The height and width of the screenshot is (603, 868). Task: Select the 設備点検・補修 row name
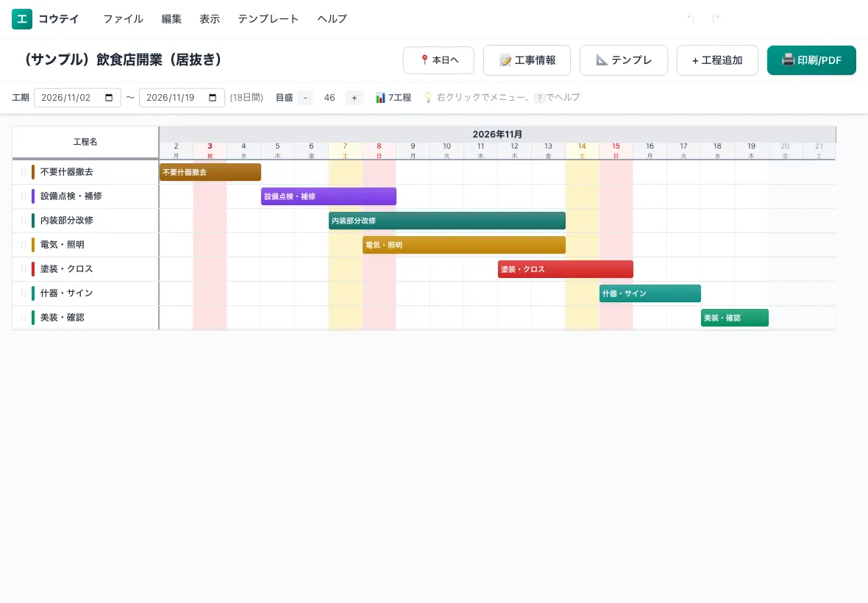pyautogui.click(x=71, y=196)
